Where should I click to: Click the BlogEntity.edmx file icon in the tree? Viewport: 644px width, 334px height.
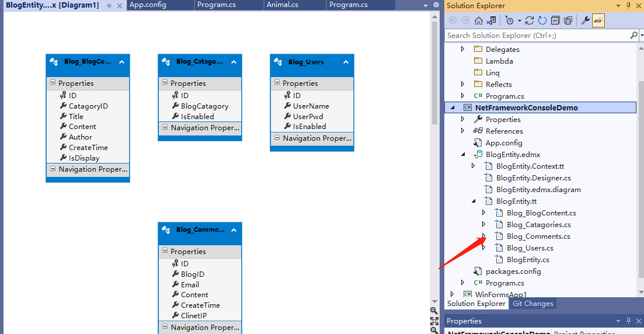pyautogui.click(x=478, y=155)
